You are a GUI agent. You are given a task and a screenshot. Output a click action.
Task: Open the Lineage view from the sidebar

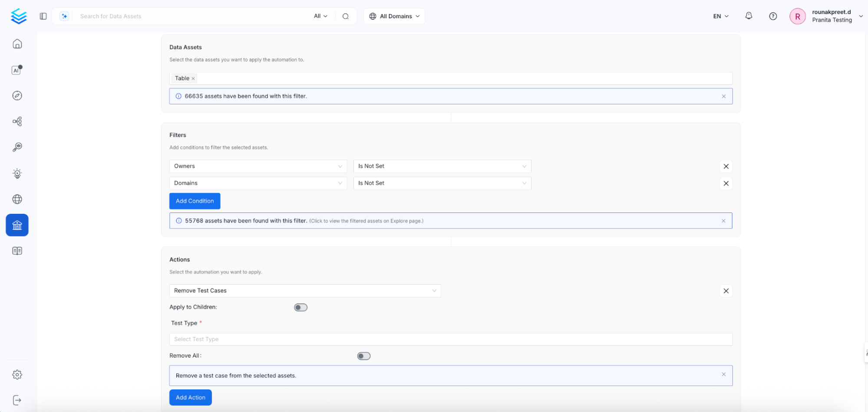tap(17, 121)
